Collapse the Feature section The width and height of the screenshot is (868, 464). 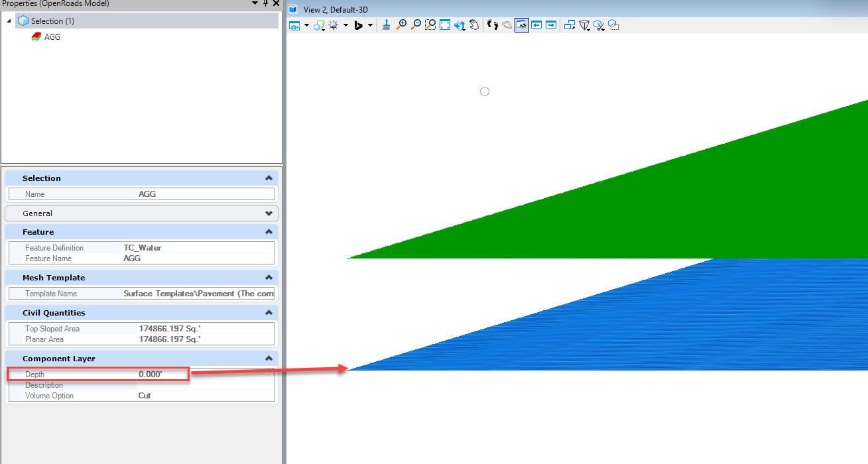coord(269,232)
